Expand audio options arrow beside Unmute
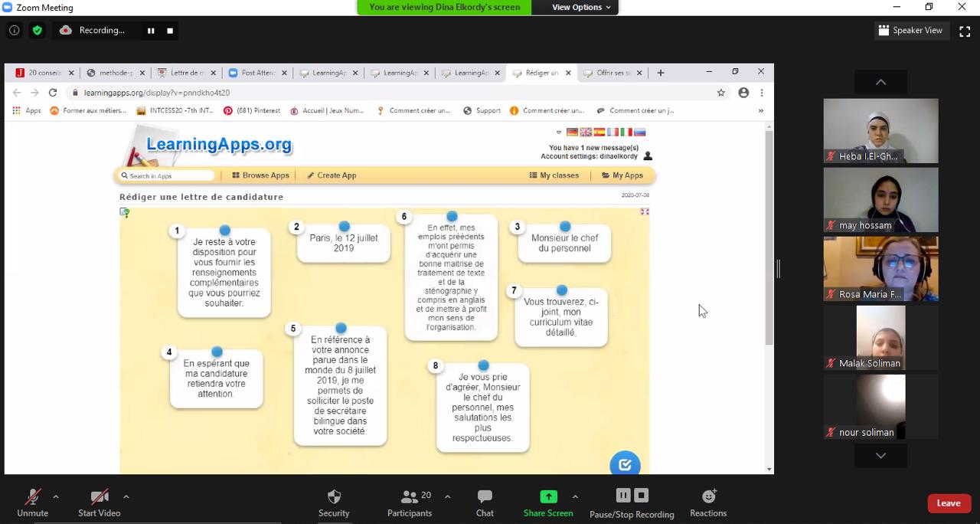Viewport: 980px width, 524px height. 56,496
